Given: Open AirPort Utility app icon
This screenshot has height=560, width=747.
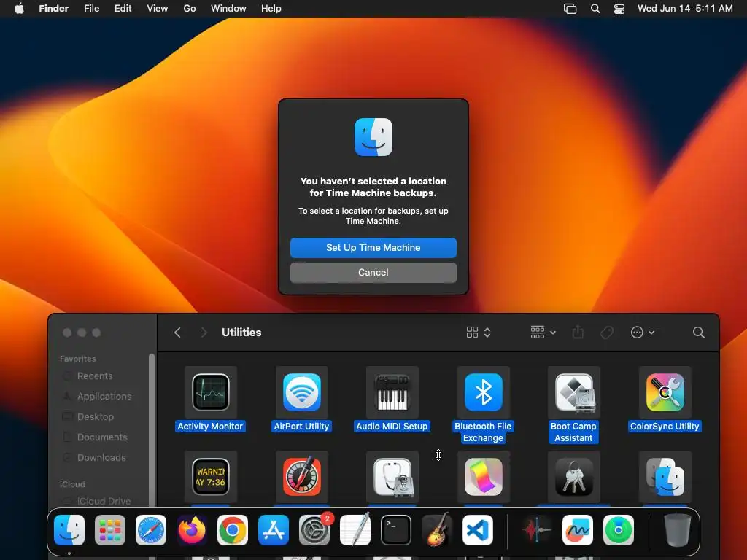Looking at the screenshot, I should click(301, 392).
